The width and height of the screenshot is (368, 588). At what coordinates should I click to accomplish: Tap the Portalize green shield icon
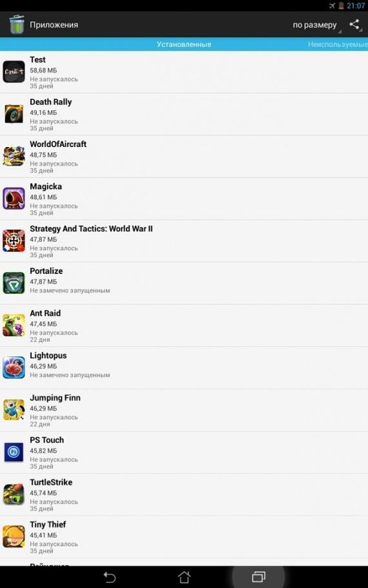click(x=14, y=283)
